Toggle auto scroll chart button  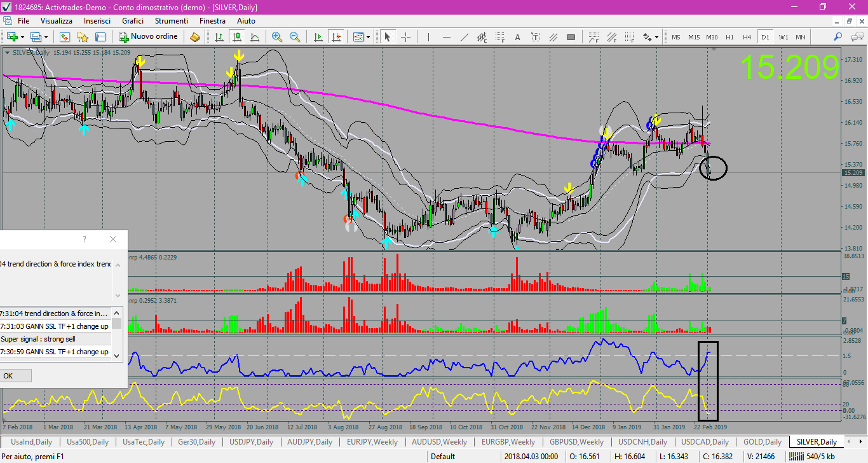pyautogui.click(x=318, y=37)
